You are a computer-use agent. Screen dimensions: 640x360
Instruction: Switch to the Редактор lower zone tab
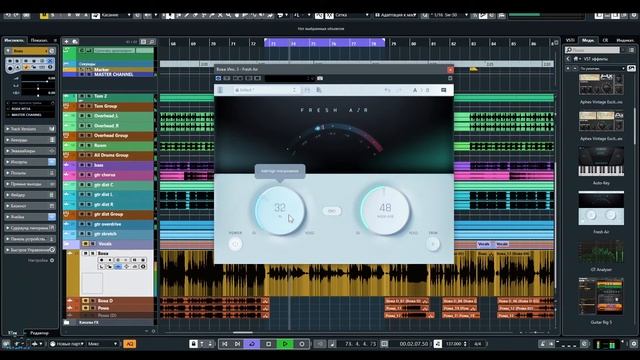pyautogui.click(x=39, y=333)
